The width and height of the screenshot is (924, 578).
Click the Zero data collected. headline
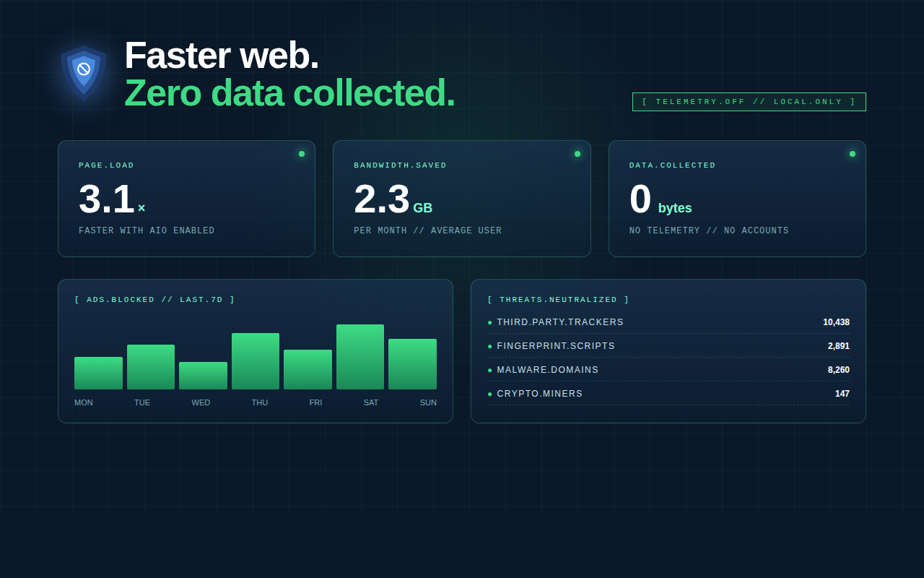click(289, 93)
